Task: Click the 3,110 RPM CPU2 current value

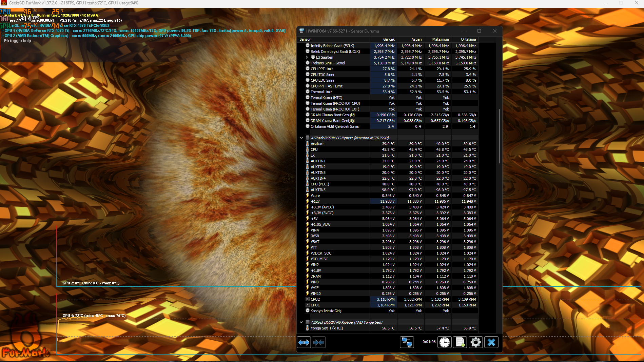Action: tap(386, 299)
